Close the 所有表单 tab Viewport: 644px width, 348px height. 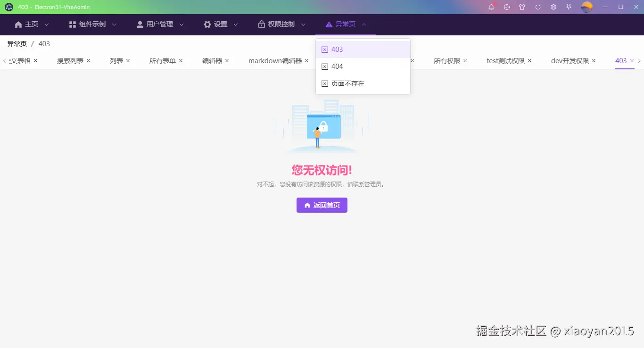pos(181,61)
